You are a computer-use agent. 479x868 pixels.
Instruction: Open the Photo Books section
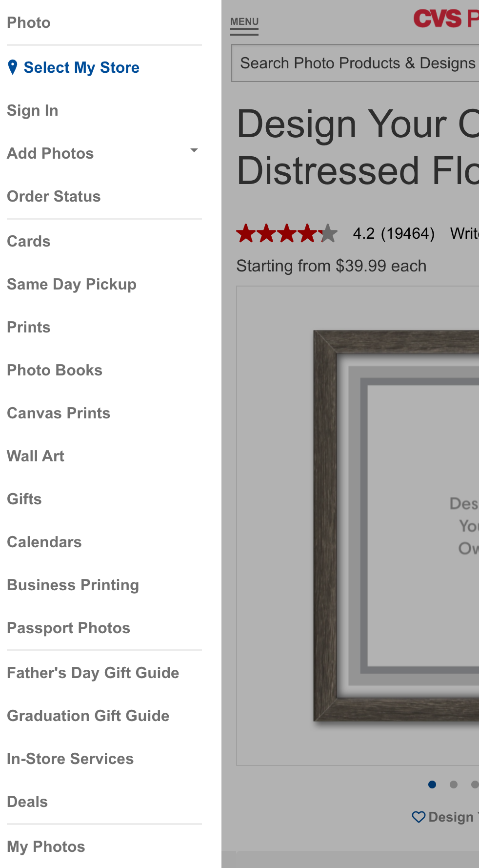pos(55,370)
